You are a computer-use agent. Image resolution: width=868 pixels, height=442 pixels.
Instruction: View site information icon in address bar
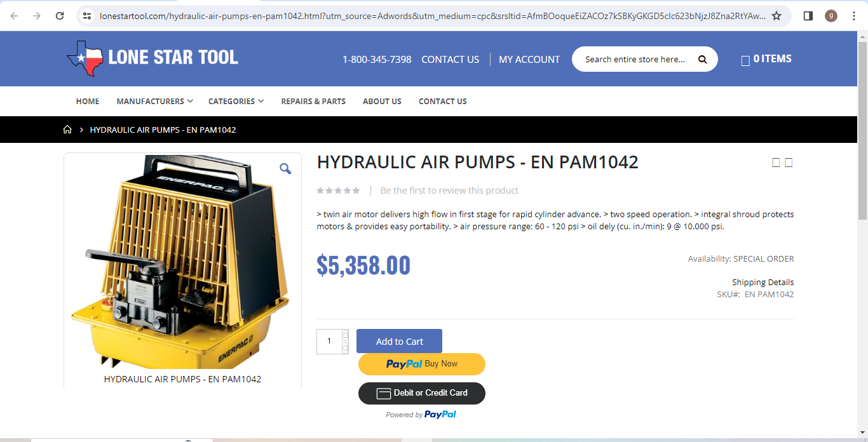coord(88,16)
